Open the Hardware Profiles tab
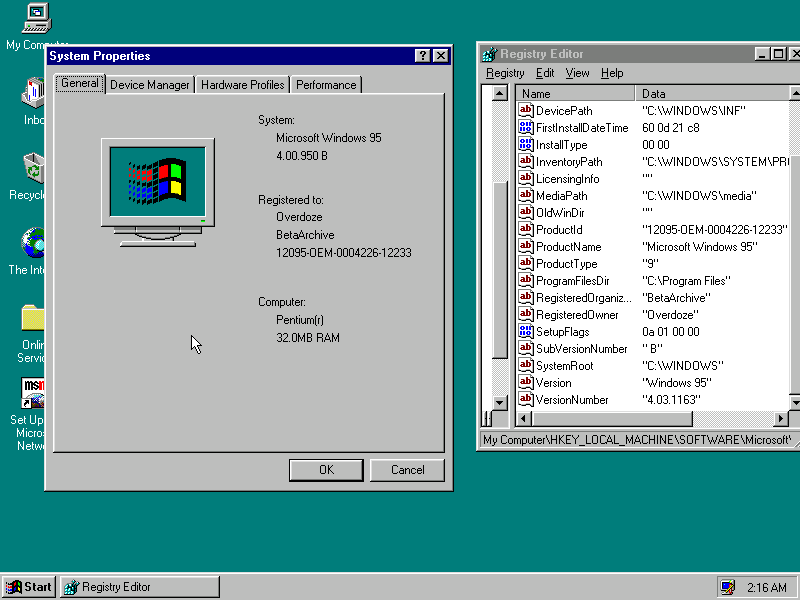The width and height of the screenshot is (800, 600). tap(242, 85)
